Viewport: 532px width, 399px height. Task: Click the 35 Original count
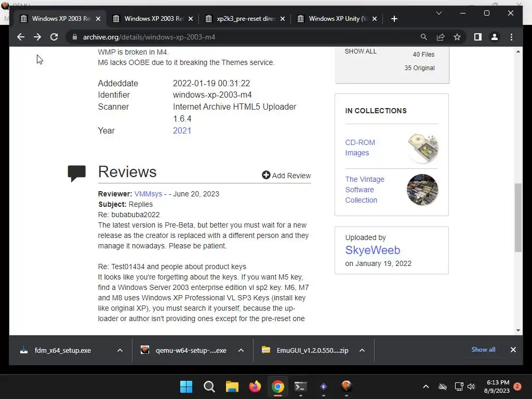click(419, 68)
